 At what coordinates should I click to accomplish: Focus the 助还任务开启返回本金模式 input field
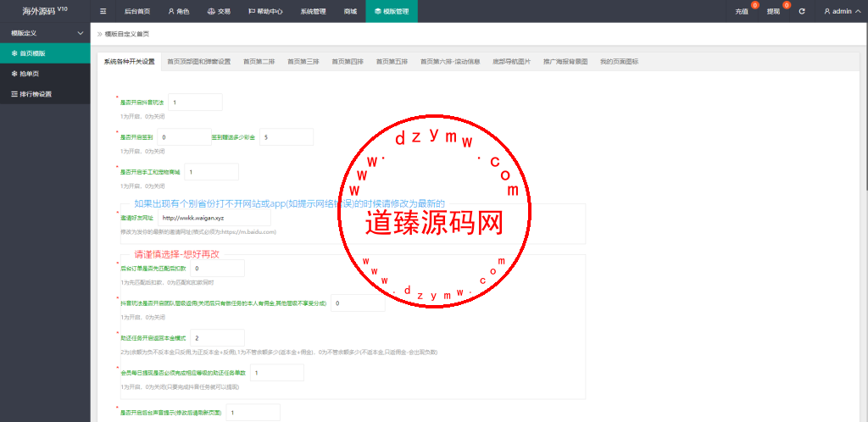tap(217, 338)
